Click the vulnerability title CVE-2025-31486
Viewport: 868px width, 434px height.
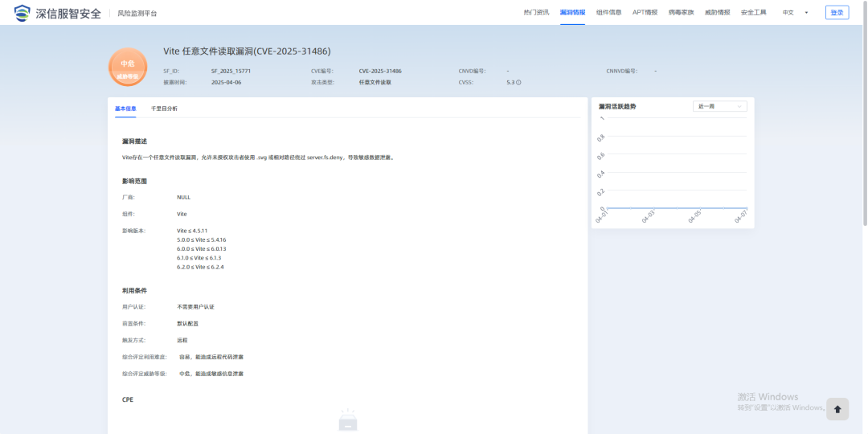(247, 51)
